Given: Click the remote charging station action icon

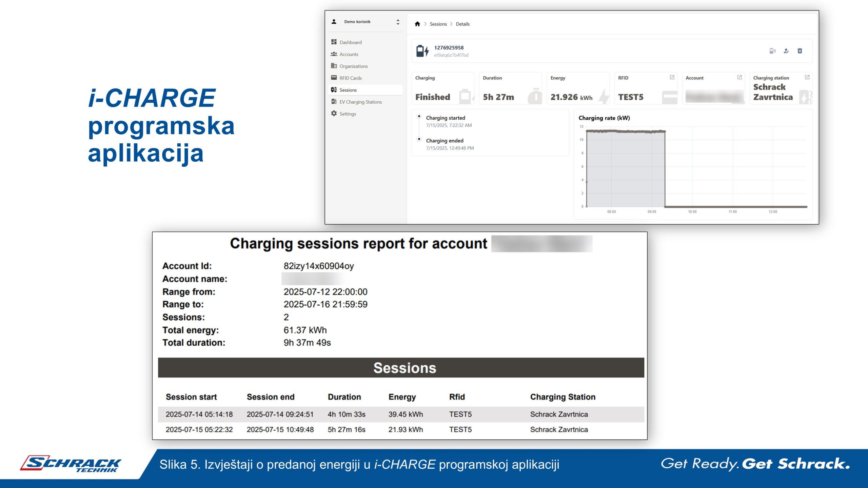Looking at the screenshot, I should click(772, 51).
